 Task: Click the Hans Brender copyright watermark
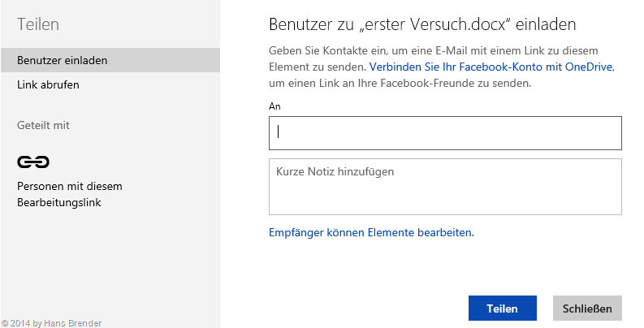51,322
